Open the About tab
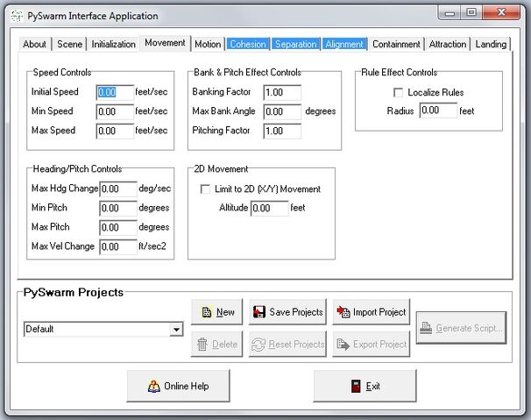The image size is (531, 420). [x=34, y=44]
